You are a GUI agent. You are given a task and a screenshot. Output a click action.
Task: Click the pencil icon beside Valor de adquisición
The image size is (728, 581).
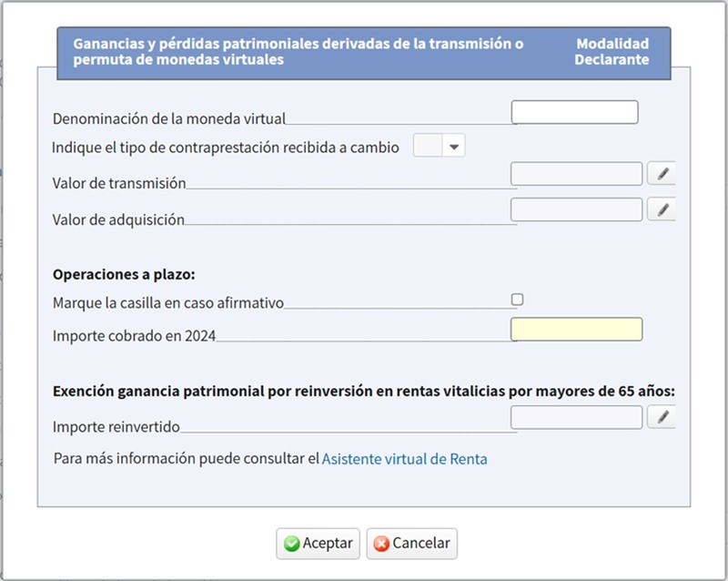(x=662, y=209)
